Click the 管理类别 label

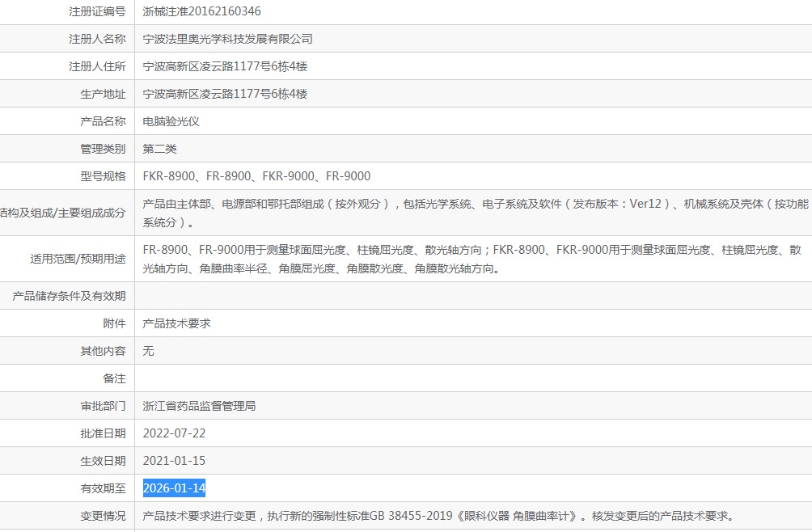point(103,149)
